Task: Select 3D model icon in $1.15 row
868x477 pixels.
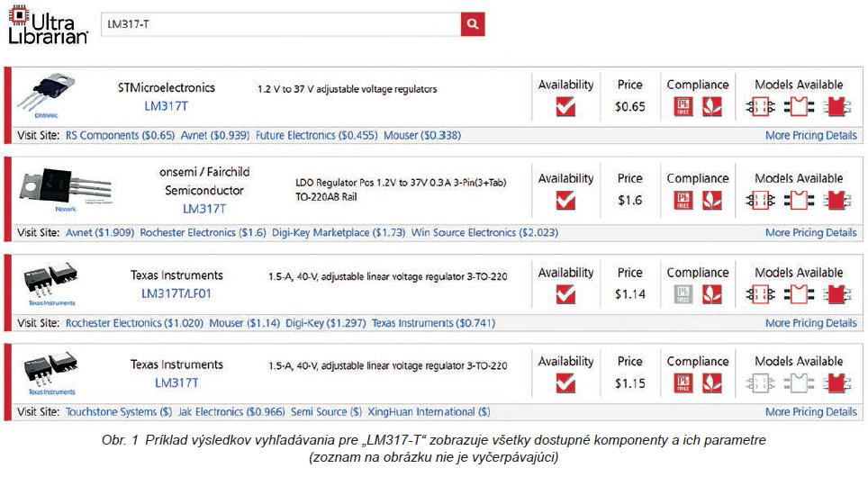Action: (x=836, y=382)
